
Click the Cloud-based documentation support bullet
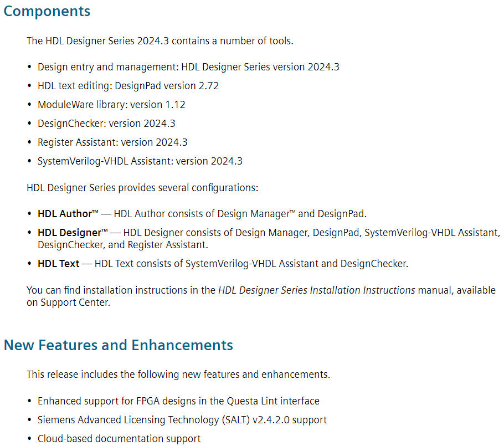[119, 439]
